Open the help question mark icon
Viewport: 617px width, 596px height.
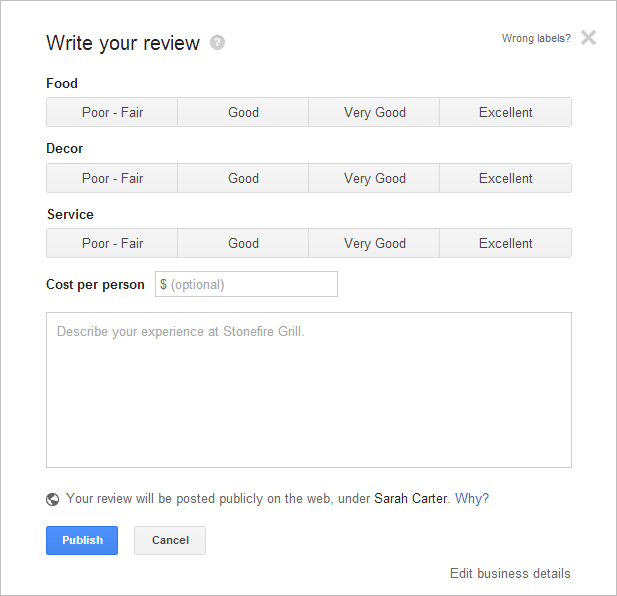pos(217,42)
